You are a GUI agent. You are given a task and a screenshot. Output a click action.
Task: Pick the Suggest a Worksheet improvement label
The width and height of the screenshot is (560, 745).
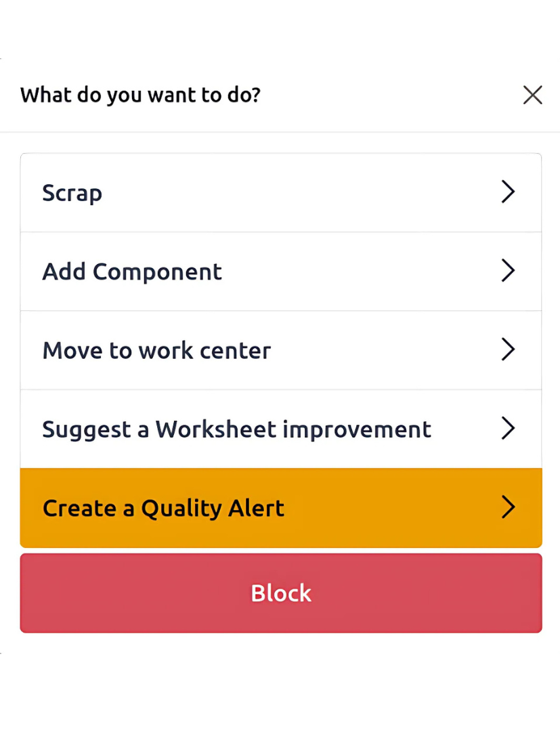click(x=236, y=429)
